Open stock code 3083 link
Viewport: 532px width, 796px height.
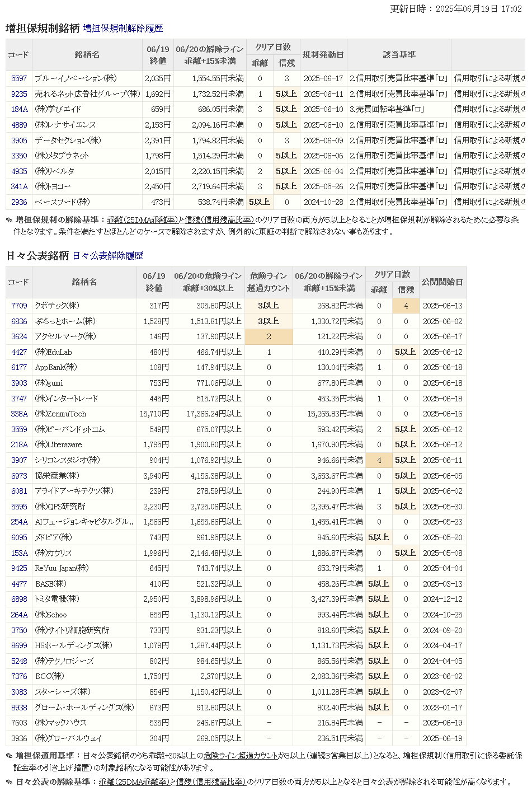(19, 692)
